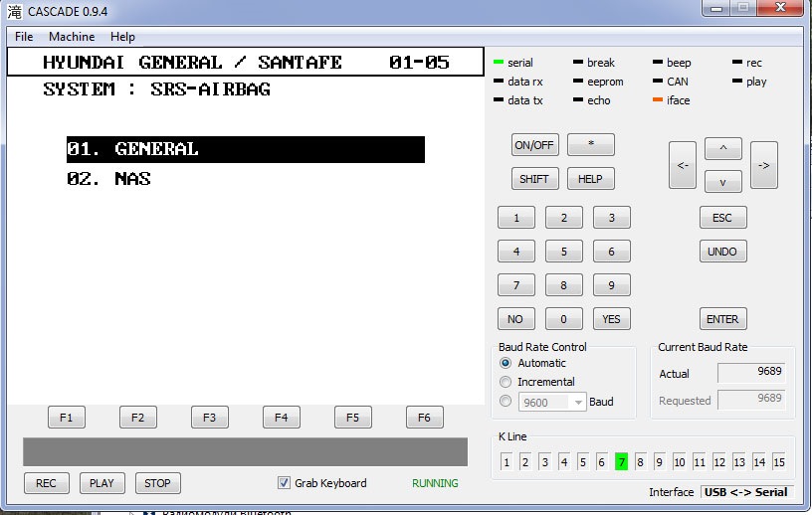Click the YES keypad button
The image size is (812, 515).
pyautogui.click(x=612, y=319)
